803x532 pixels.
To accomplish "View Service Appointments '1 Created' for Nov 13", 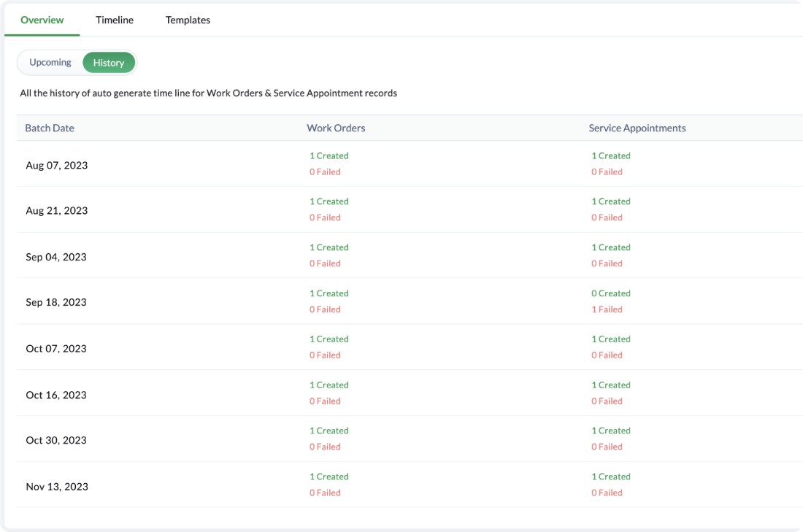I will pos(611,477).
